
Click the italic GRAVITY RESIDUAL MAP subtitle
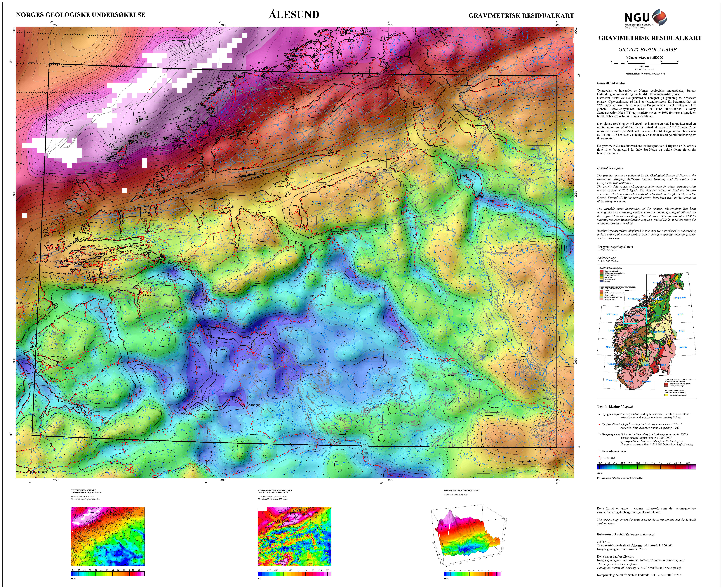pos(648,49)
